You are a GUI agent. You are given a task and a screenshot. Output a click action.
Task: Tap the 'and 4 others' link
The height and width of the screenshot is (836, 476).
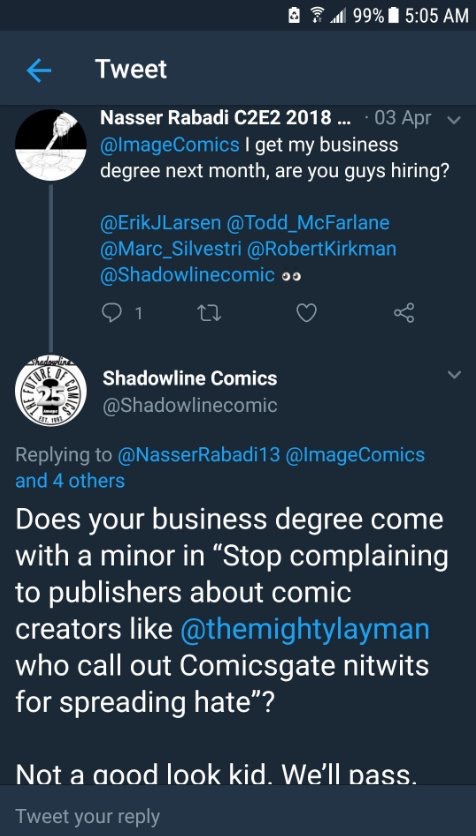[70, 481]
